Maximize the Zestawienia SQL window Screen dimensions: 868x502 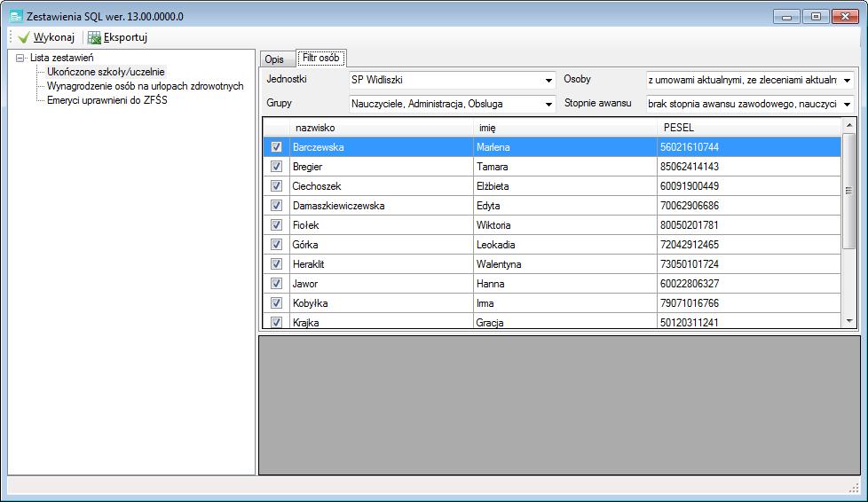coord(816,17)
